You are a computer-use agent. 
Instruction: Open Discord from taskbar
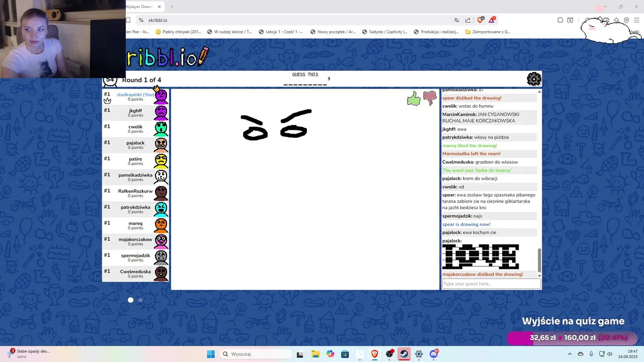click(434, 354)
